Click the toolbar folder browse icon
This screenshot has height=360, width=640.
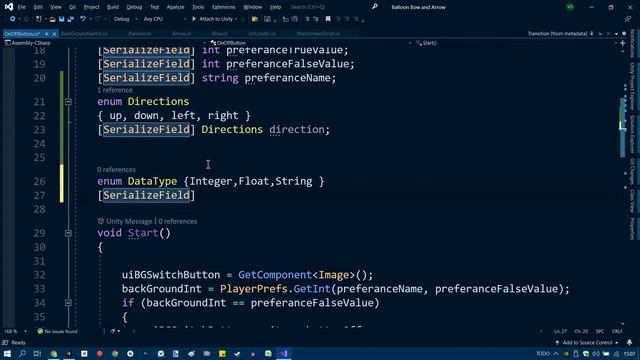coord(255,19)
